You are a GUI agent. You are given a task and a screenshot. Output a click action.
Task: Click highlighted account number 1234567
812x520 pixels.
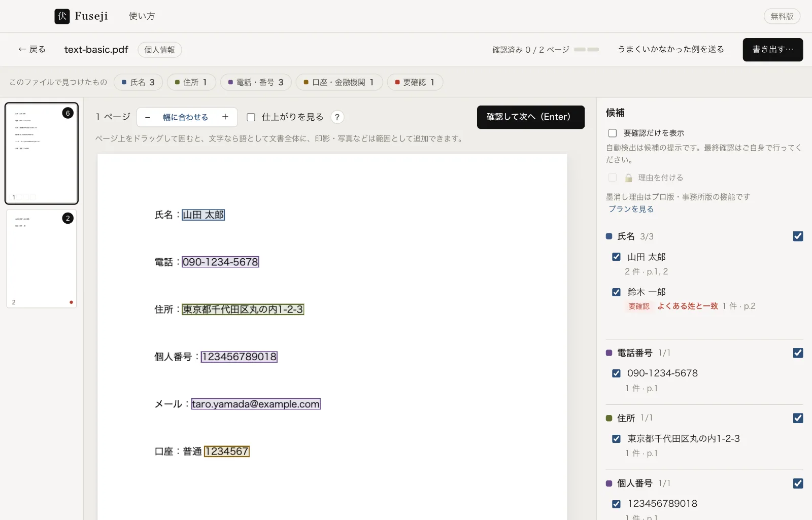[x=227, y=452]
